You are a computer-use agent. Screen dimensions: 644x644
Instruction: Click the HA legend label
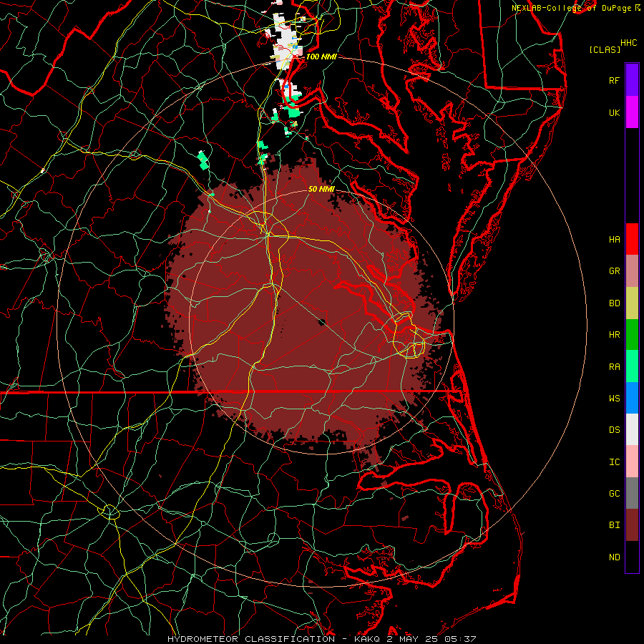pyautogui.click(x=614, y=239)
